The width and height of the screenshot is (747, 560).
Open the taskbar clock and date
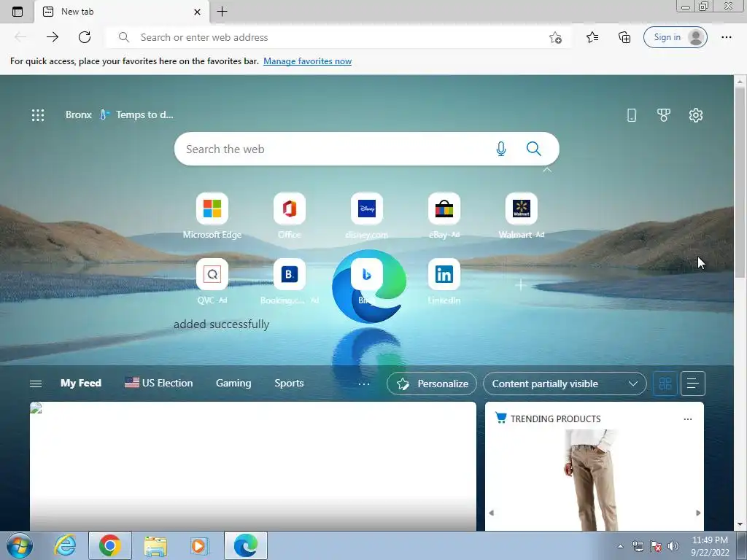point(710,546)
